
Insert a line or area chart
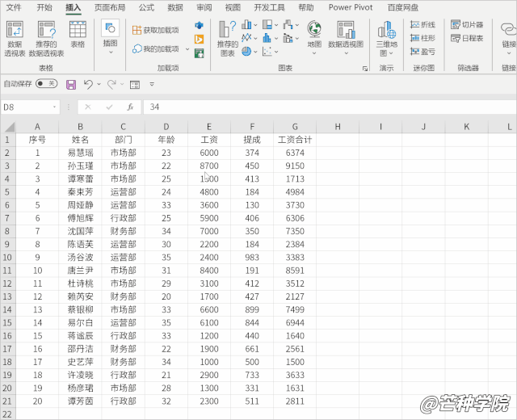[x=246, y=38]
